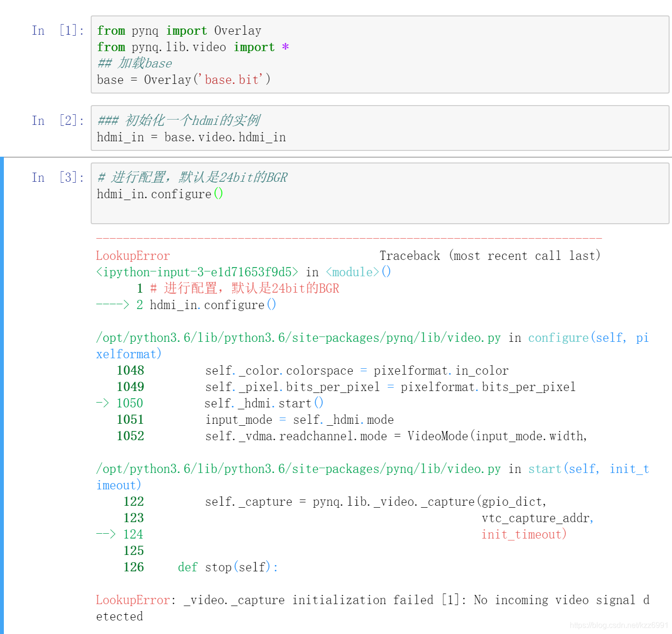Click inside the hdmi_in assignment code cell

point(380,128)
